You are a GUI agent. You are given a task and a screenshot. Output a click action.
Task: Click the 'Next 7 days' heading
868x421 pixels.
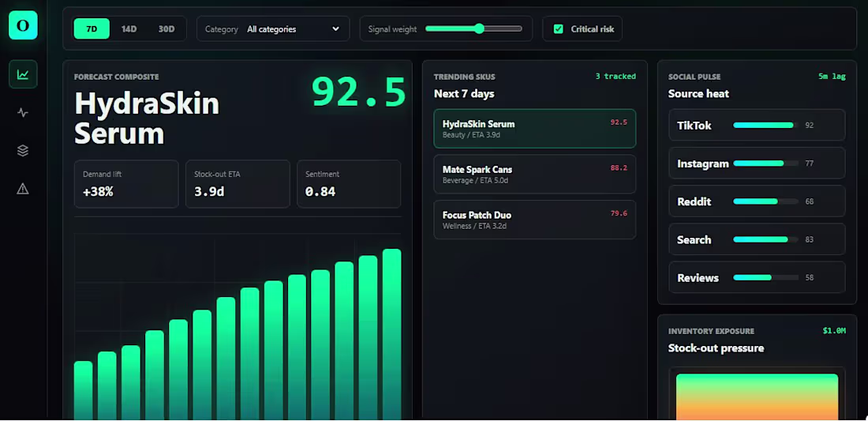(464, 94)
